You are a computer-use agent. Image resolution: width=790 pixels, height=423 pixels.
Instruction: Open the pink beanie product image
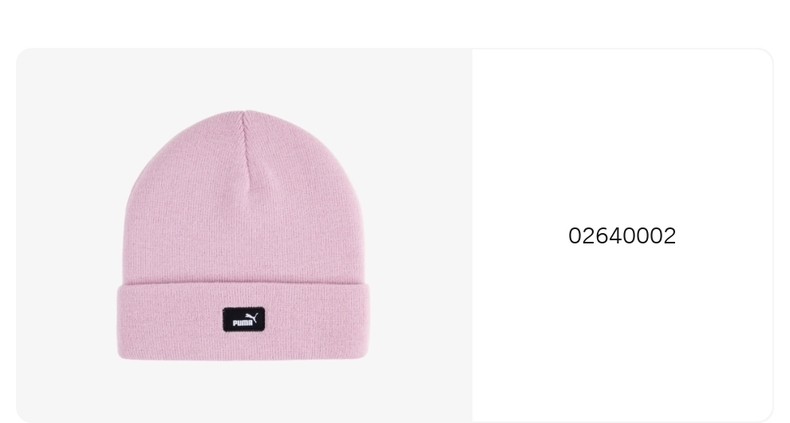click(x=243, y=235)
